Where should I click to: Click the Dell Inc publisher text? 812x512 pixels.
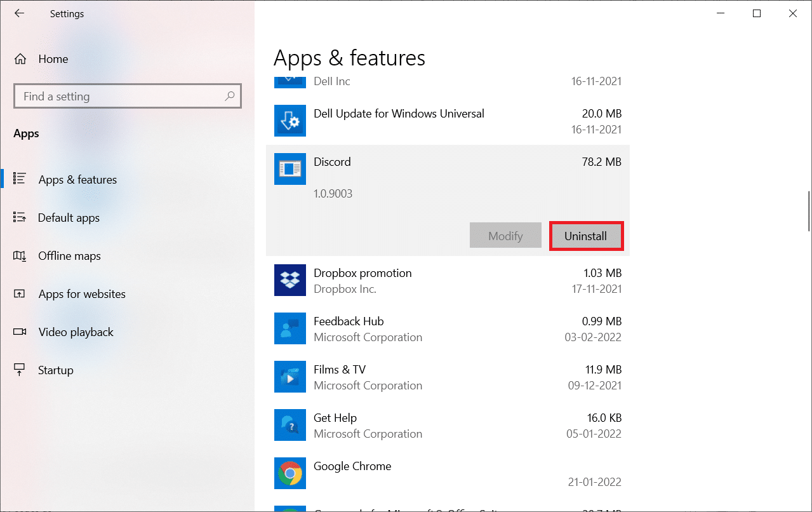tap(332, 81)
